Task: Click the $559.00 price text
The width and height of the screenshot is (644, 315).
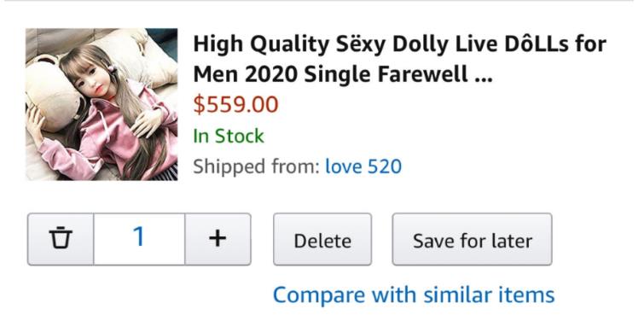Action: [235, 104]
